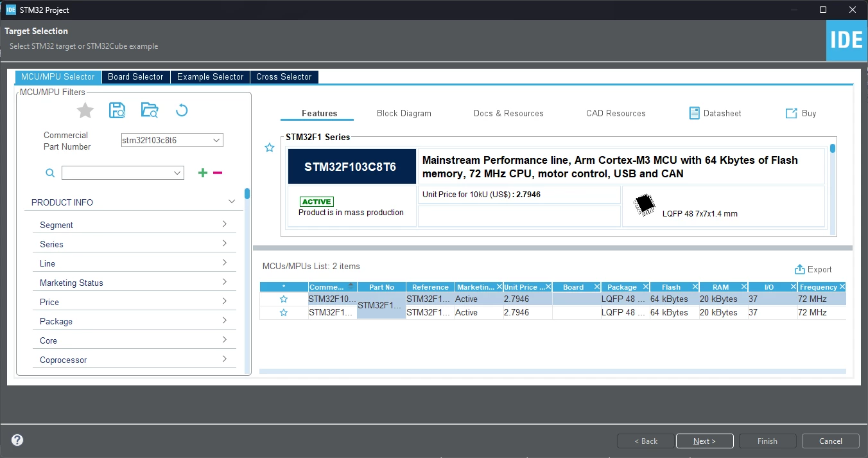The image size is (868, 458).
Task: Open the Datasheet document icon
Action: pos(694,113)
